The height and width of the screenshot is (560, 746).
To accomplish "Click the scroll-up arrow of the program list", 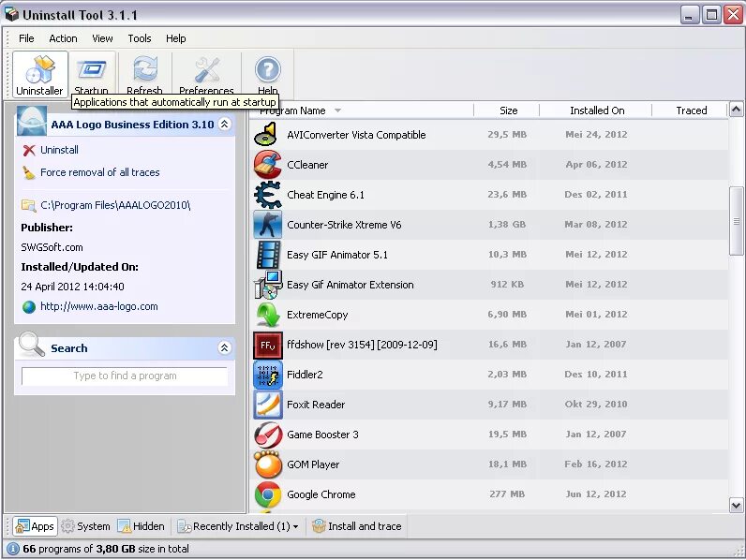I will pos(736,110).
